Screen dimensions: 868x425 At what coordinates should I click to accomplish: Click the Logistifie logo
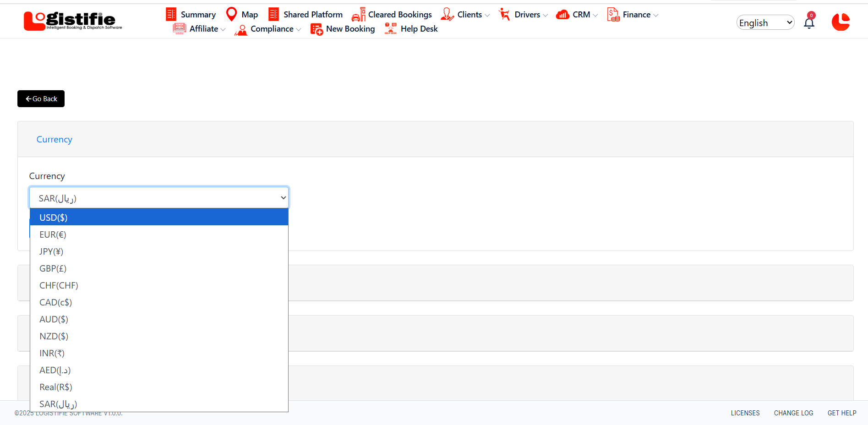coord(73,21)
